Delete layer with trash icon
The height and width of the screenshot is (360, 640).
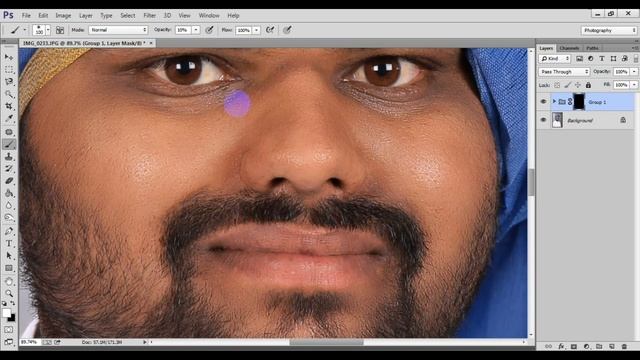coord(624,346)
